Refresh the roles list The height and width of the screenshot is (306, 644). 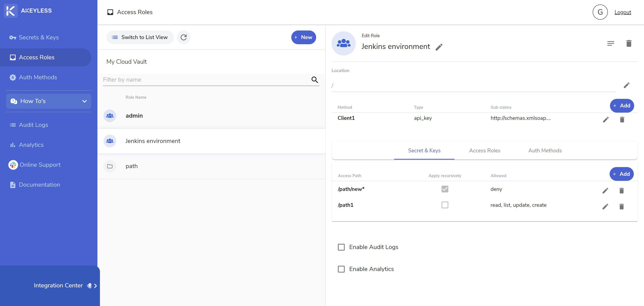[184, 37]
